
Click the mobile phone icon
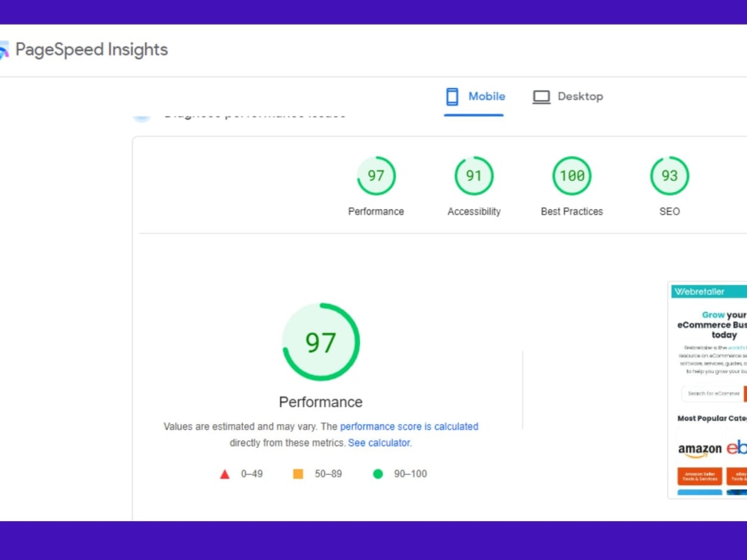pos(452,96)
